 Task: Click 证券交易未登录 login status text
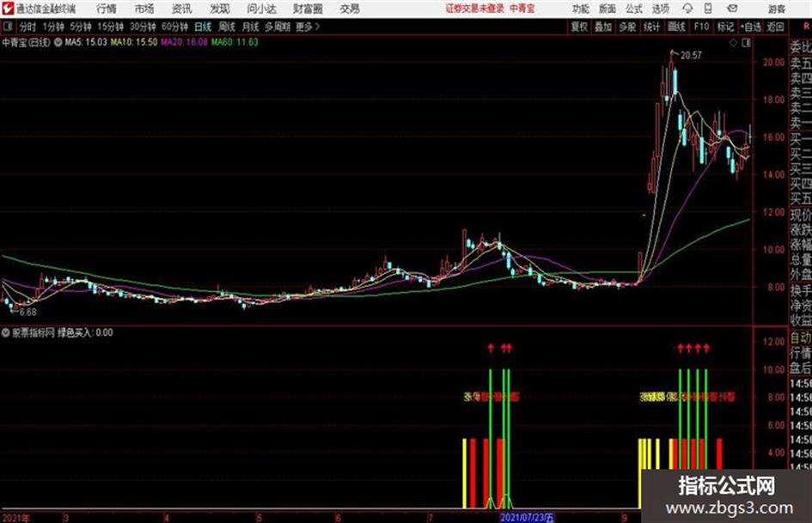pos(475,9)
